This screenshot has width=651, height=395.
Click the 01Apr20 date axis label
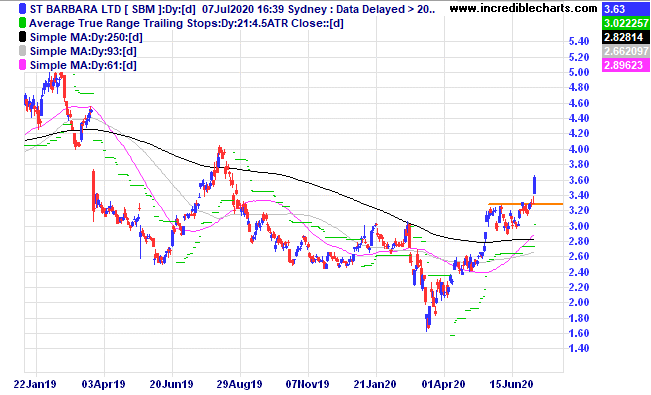[443, 384]
